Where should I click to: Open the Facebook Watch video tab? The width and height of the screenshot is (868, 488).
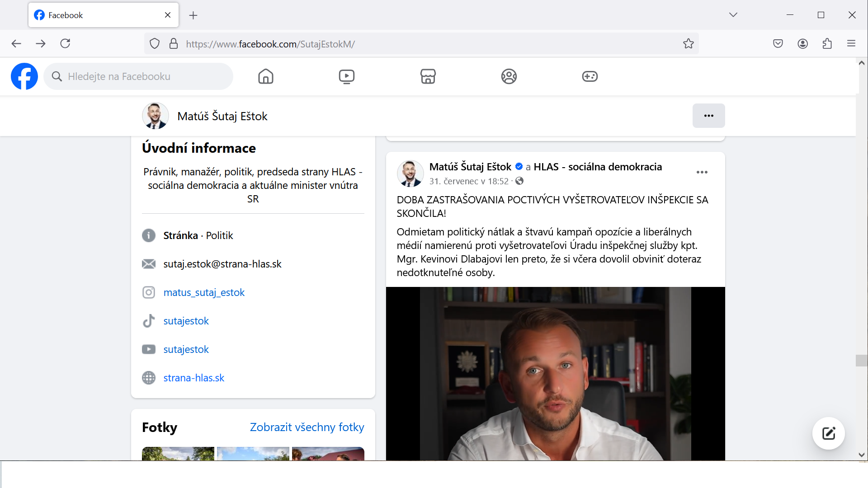pos(347,76)
